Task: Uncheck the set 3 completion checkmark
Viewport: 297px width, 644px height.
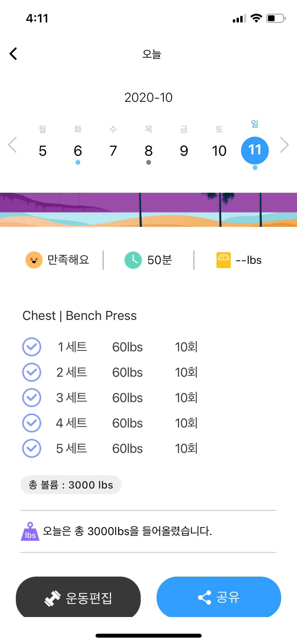Action: point(32,398)
